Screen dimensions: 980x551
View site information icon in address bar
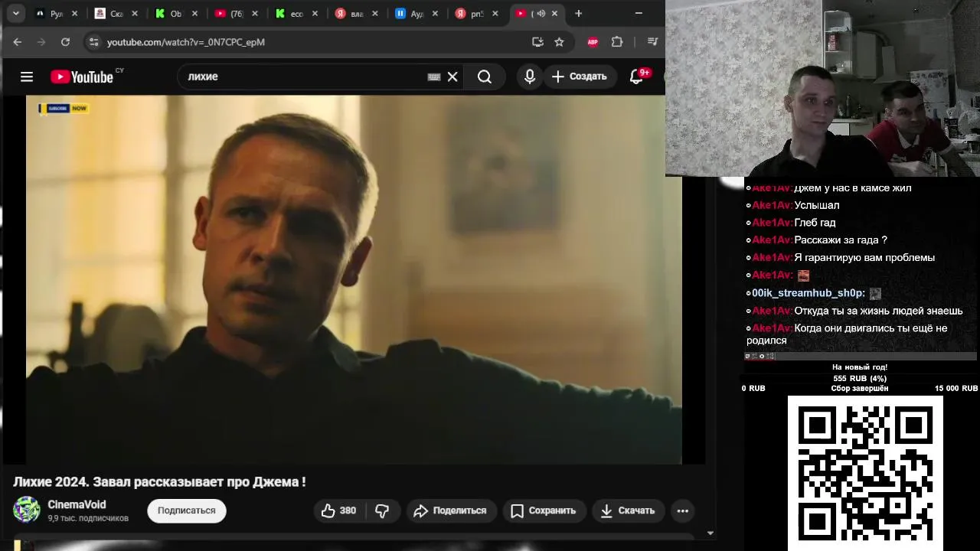coord(93,42)
